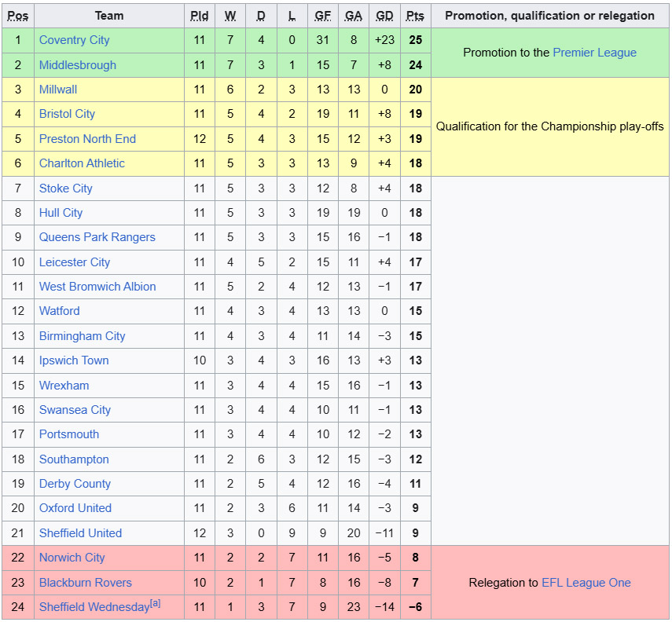
Task: Select the Norwich City link
Action: 72,558
